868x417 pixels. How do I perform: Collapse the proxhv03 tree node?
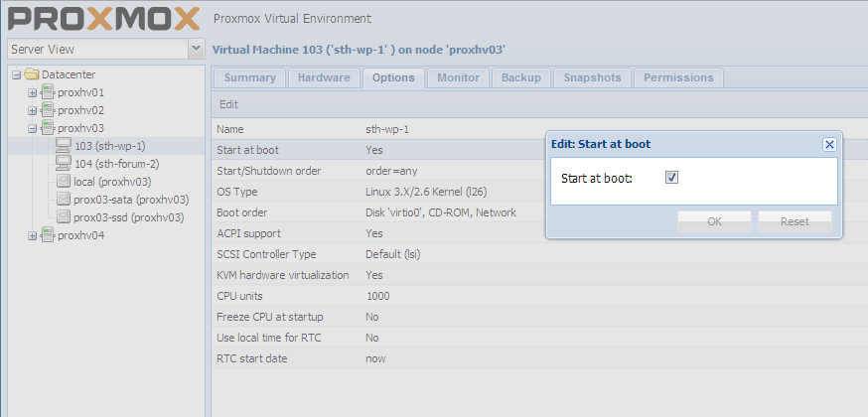tap(32, 128)
